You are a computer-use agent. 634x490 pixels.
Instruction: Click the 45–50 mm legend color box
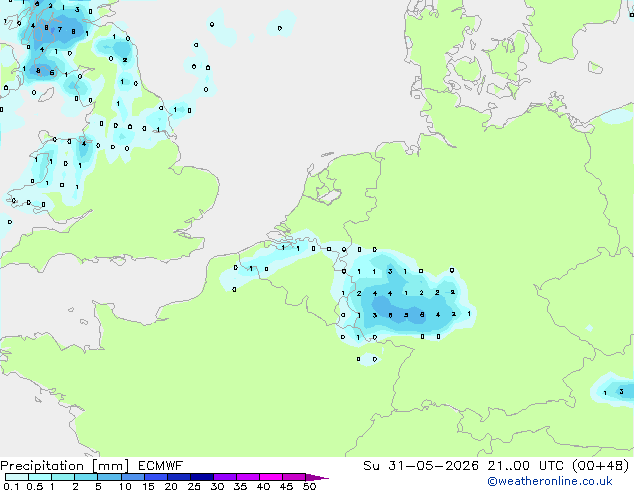click(294, 477)
